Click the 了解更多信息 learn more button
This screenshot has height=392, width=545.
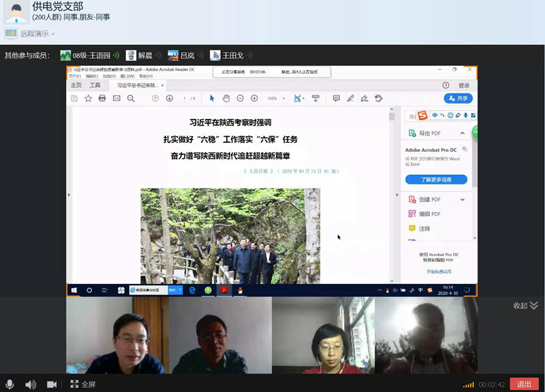click(x=436, y=180)
